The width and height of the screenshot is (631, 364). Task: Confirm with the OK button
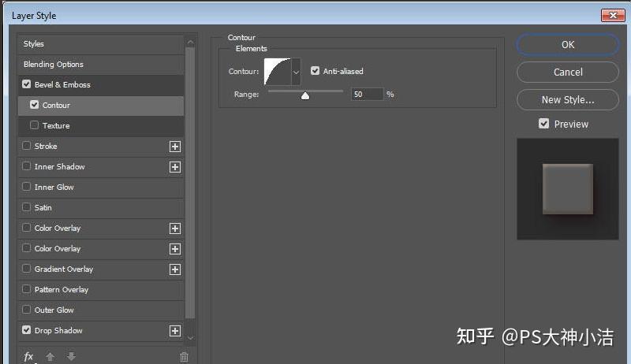(x=567, y=45)
